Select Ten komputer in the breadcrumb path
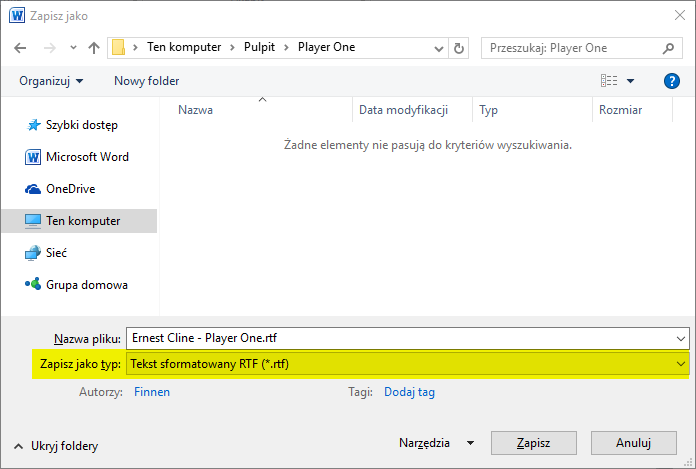The height and width of the screenshot is (469, 696). click(x=184, y=47)
